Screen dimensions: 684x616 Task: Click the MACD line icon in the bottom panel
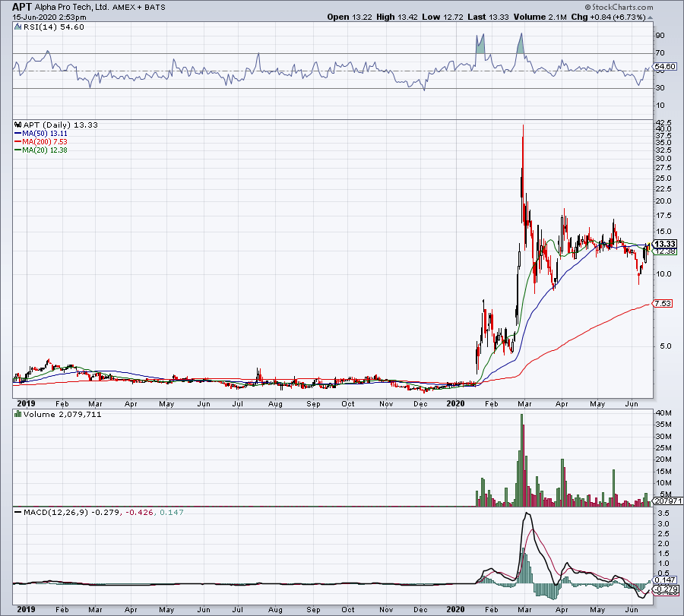(x=16, y=513)
